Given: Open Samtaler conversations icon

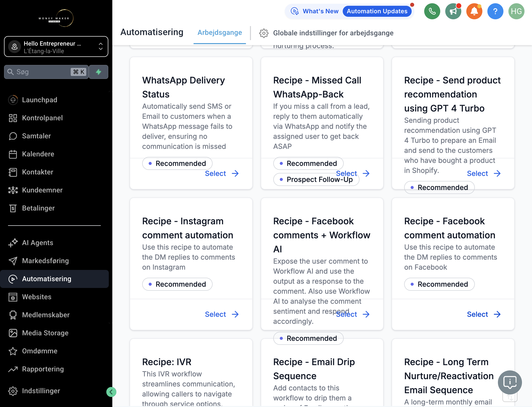Looking at the screenshot, I should (13, 136).
